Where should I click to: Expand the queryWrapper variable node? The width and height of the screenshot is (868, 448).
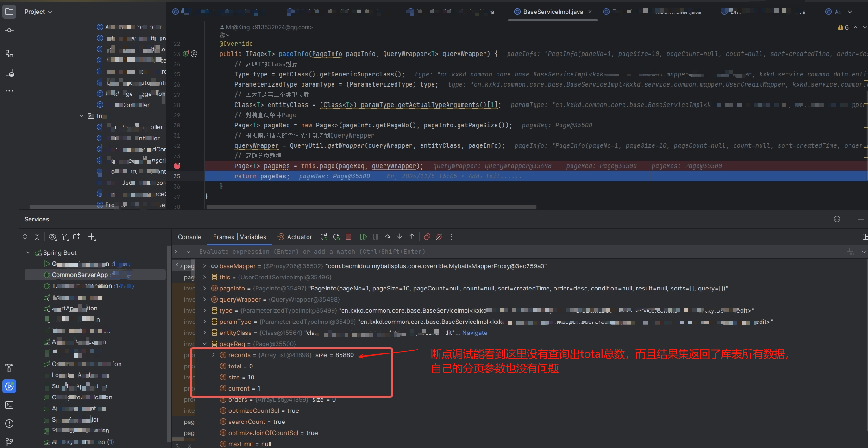pyautogui.click(x=205, y=299)
